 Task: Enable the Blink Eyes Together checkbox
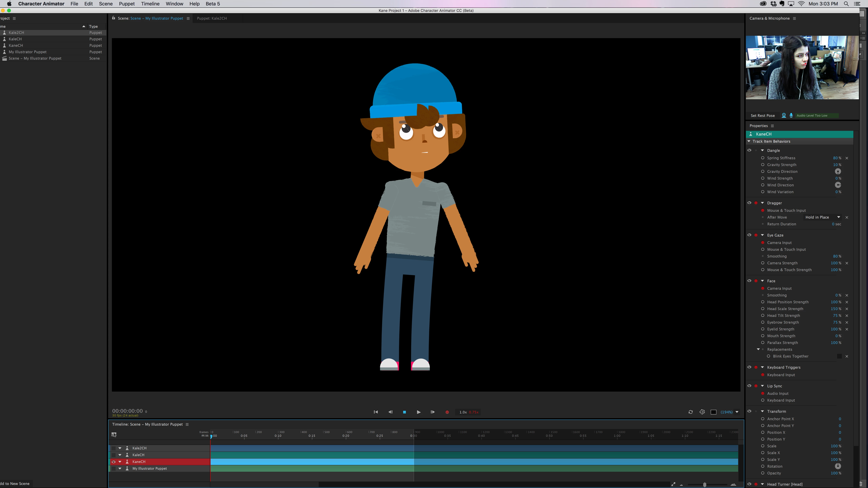839,356
